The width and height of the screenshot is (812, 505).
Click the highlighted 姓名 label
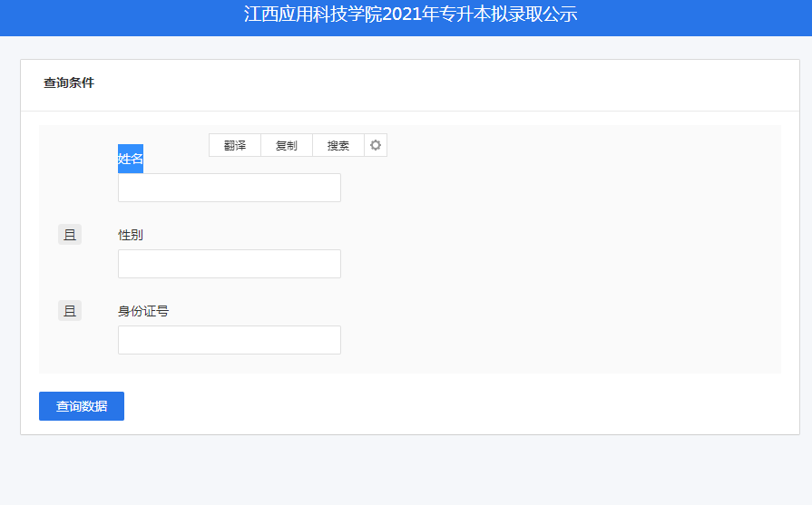point(131,159)
